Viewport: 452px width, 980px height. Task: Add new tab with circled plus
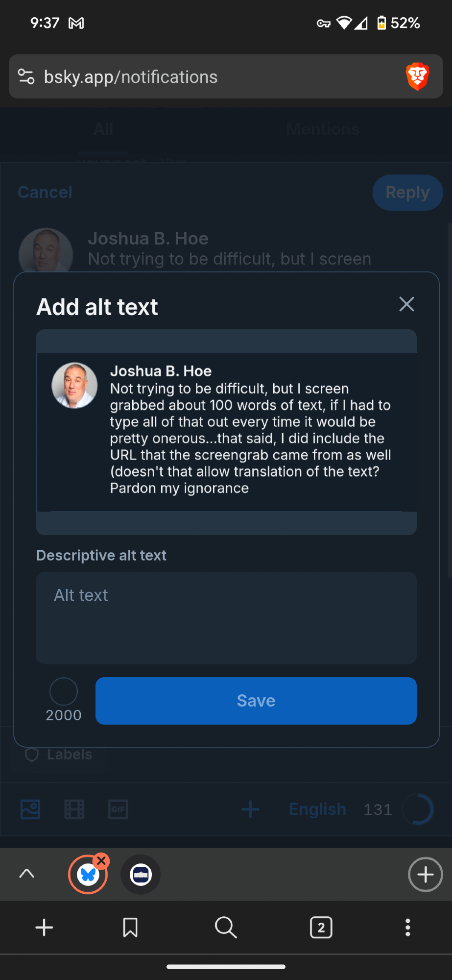coord(425,875)
